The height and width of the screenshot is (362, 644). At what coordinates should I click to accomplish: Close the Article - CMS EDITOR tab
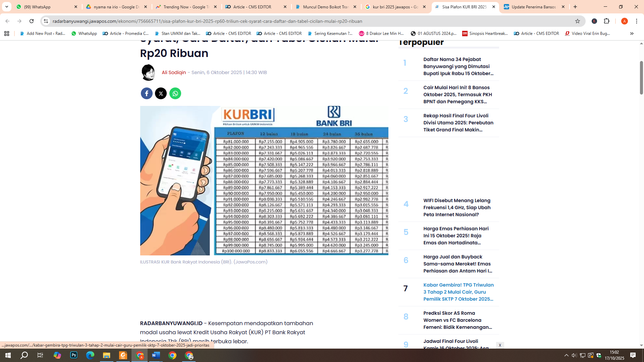(x=285, y=7)
